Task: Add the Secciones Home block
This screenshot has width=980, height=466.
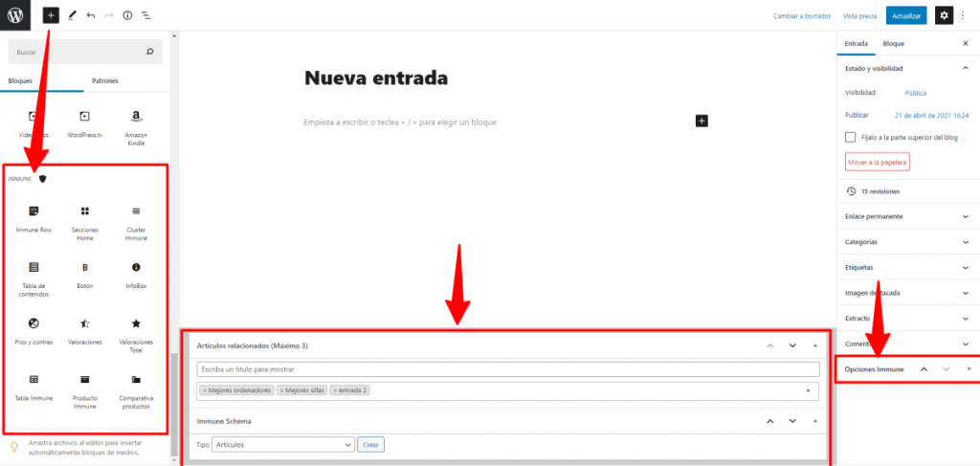Action: click(x=84, y=216)
